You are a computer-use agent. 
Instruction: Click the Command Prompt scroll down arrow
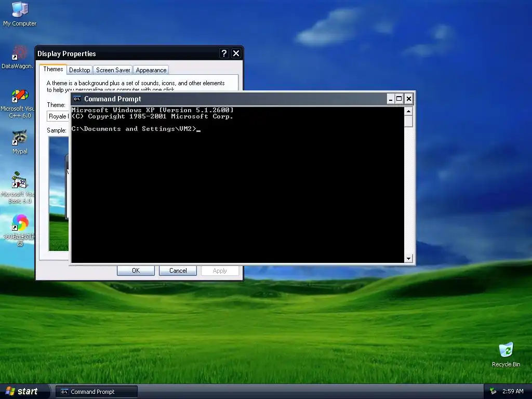408,259
